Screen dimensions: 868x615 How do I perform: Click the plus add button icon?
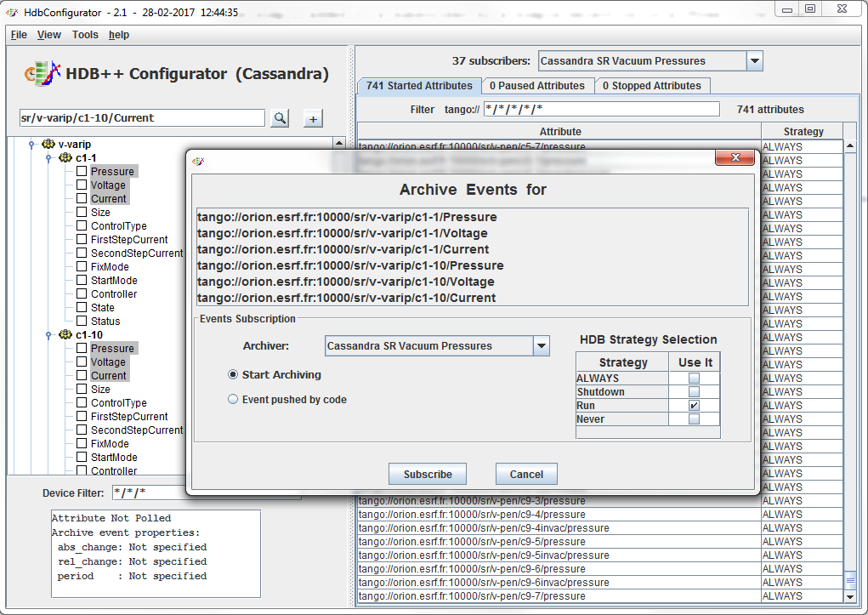(x=313, y=118)
